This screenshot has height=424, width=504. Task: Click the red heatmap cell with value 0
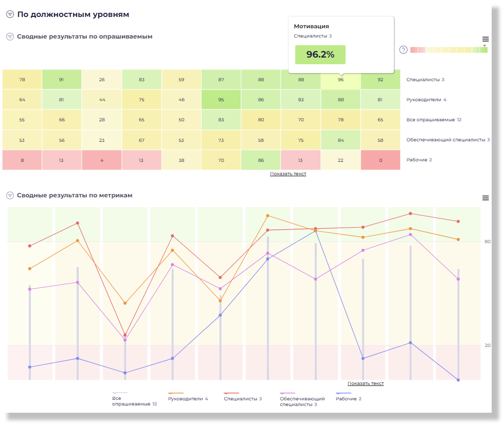click(380, 160)
